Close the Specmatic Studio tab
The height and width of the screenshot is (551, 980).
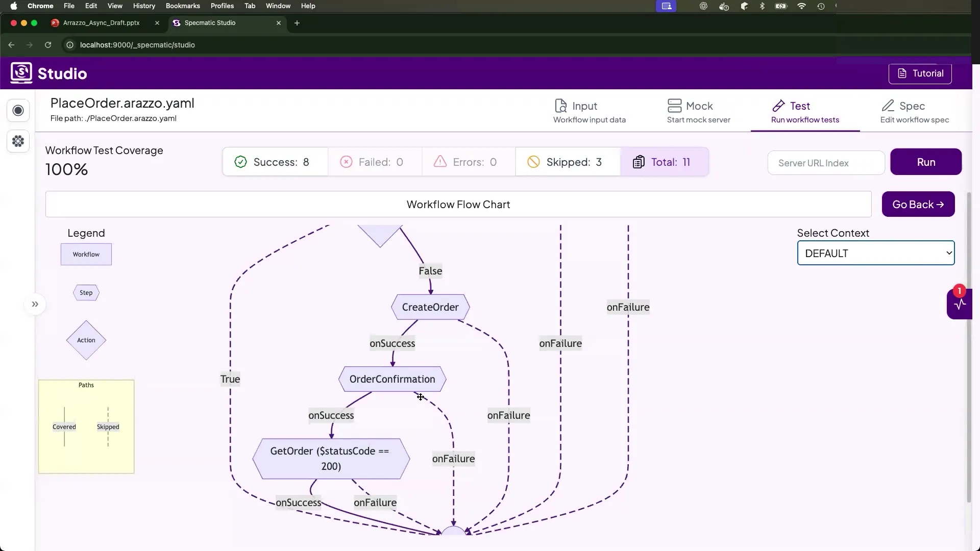point(278,23)
